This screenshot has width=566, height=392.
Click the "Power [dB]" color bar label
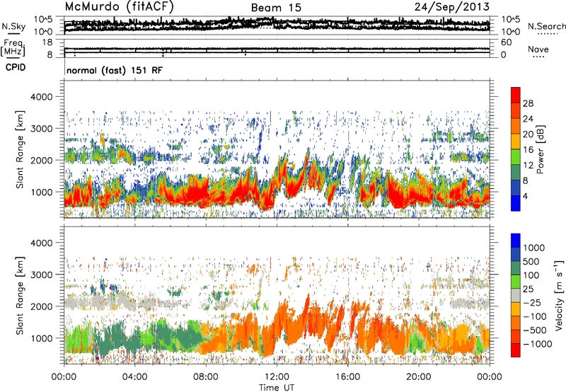pos(541,149)
